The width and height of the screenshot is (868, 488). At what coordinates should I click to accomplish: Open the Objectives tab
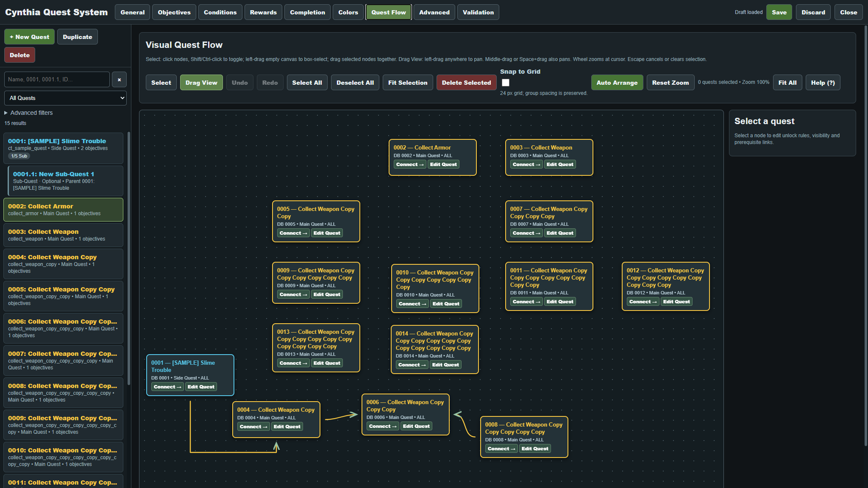pos(174,12)
